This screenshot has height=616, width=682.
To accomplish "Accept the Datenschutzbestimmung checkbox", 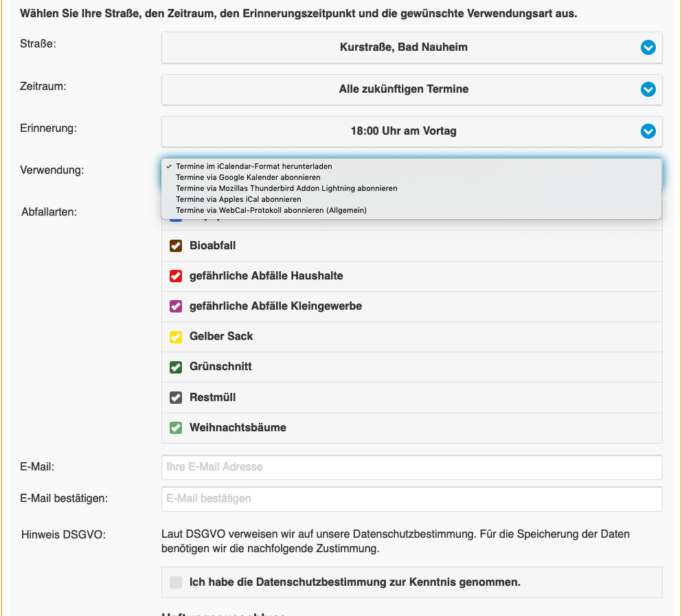I will click(x=176, y=582).
